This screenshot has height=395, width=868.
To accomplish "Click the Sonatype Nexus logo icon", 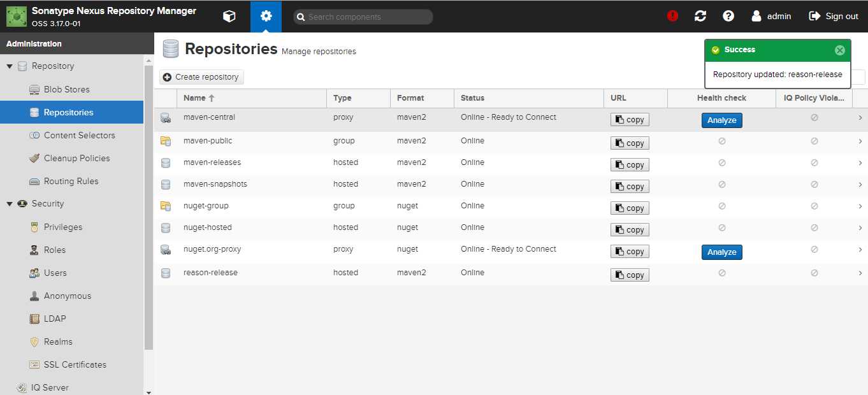I will [17, 17].
